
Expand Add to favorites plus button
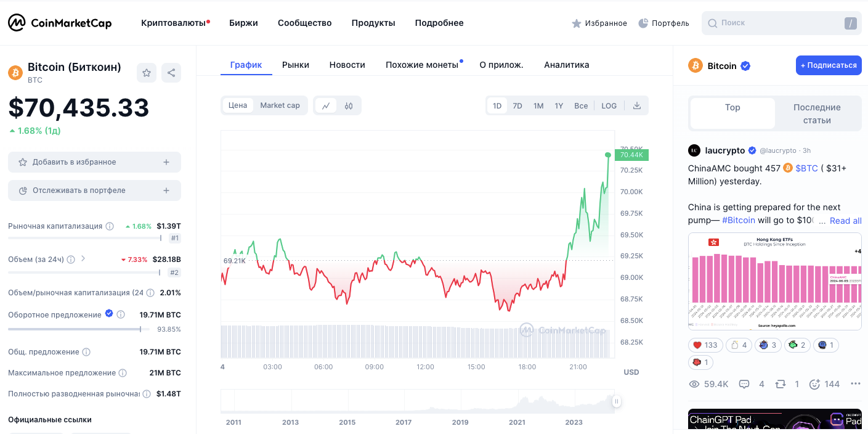166,162
